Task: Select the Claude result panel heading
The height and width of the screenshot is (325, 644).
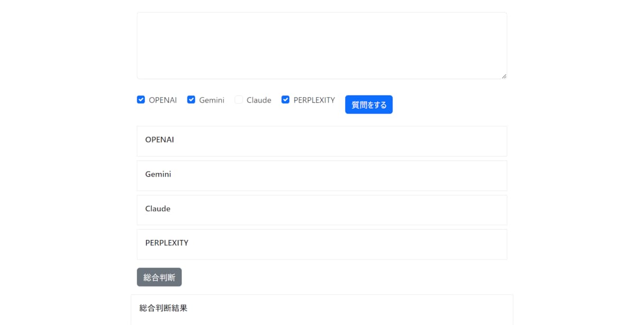Action: tap(157, 208)
